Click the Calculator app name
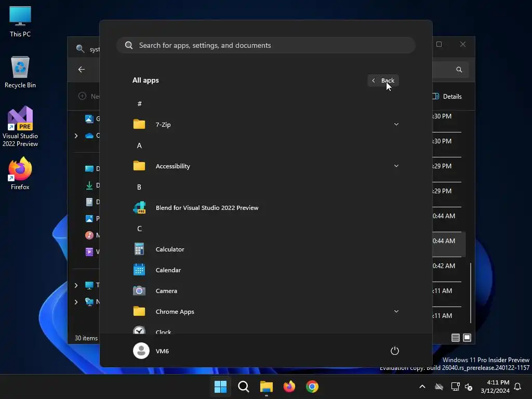The height and width of the screenshot is (399, 532). coord(170,249)
